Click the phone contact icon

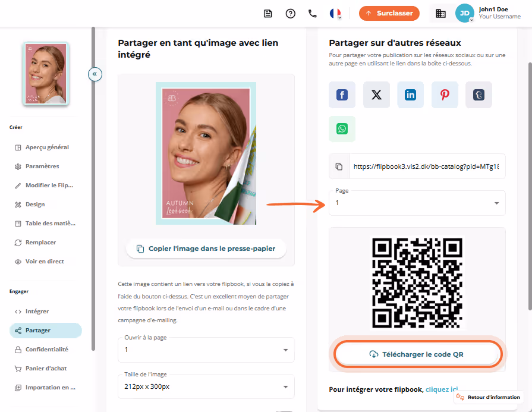313,14
